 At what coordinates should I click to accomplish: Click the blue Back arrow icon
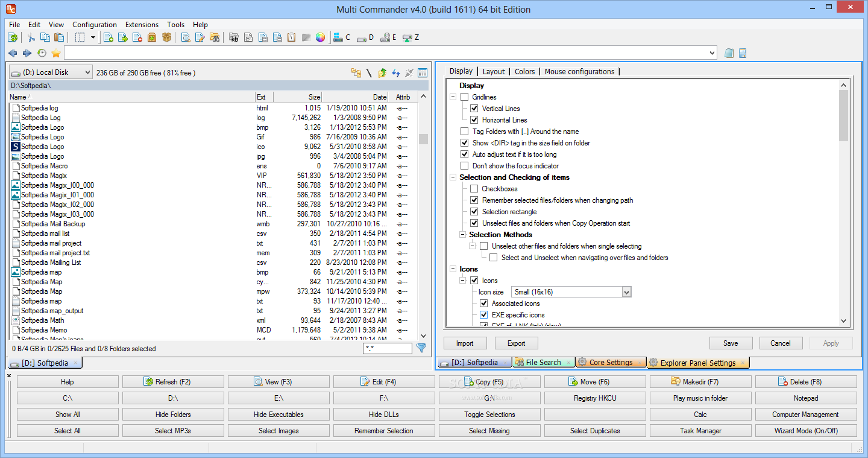[13, 53]
